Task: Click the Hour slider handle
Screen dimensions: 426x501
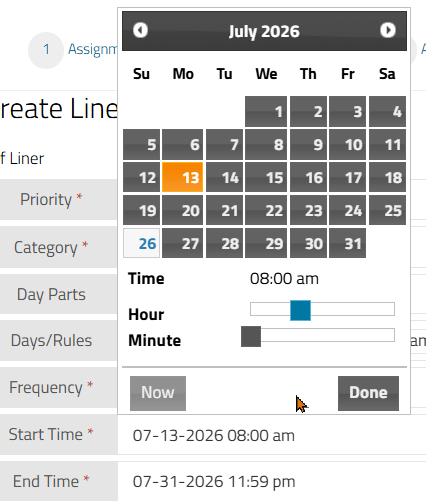Action: [300, 310]
